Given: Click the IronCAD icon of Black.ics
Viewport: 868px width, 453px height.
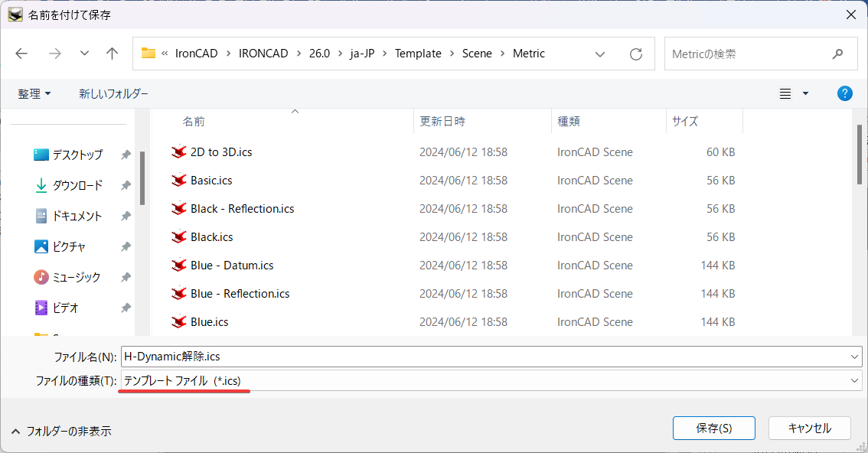Looking at the screenshot, I should pyautogui.click(x=179, y=236).
